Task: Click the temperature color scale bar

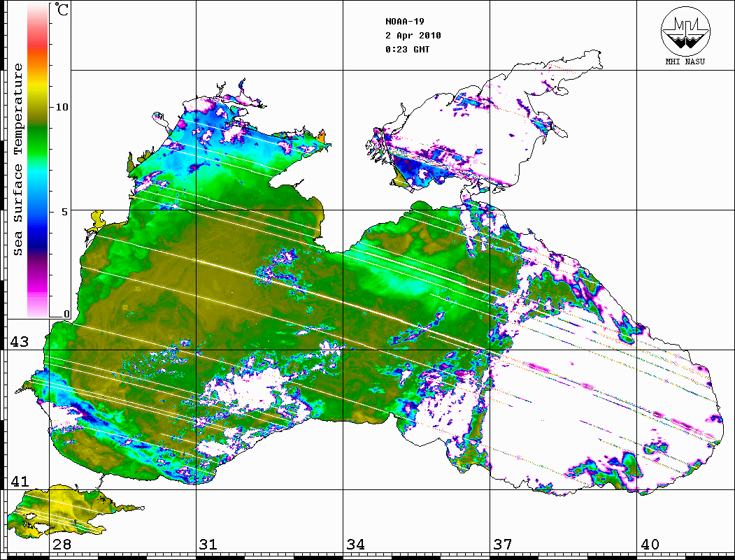Action: coord(38,160)
